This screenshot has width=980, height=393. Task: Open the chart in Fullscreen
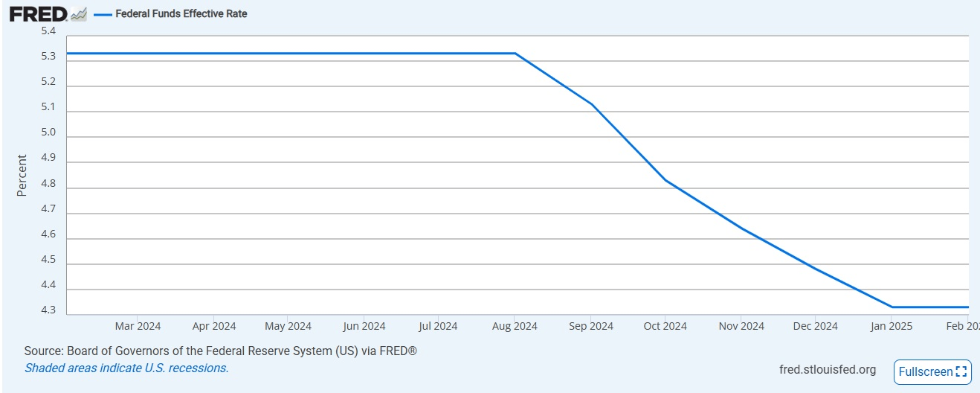click(932, 371)
